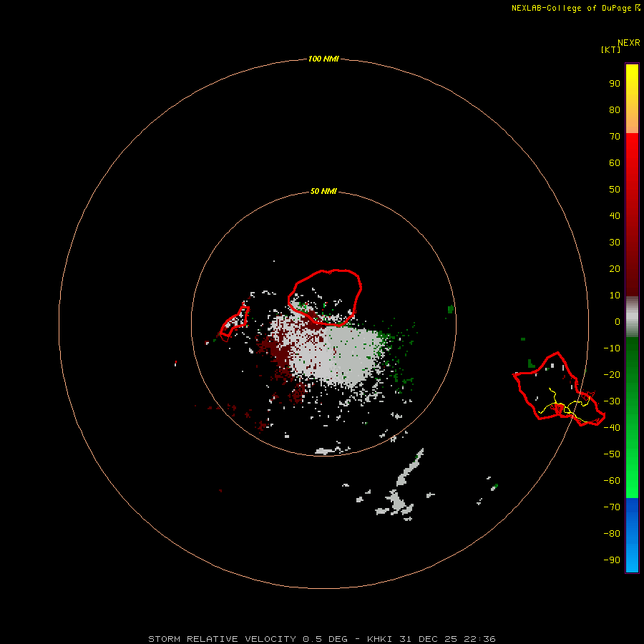Click the -20 value on velocity scale
Screen dimensions: 644x644
click(x=612, y=374)
